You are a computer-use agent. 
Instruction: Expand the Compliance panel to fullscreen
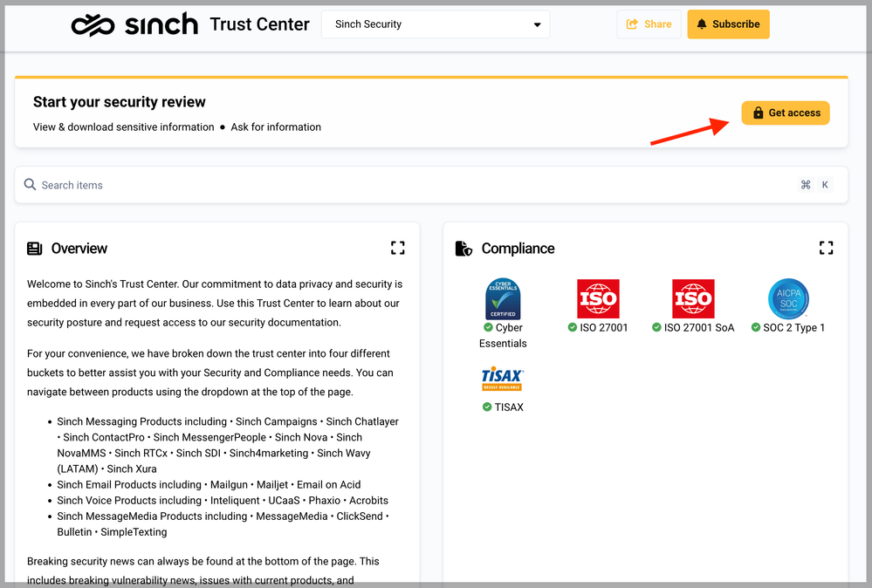(827, 248)
